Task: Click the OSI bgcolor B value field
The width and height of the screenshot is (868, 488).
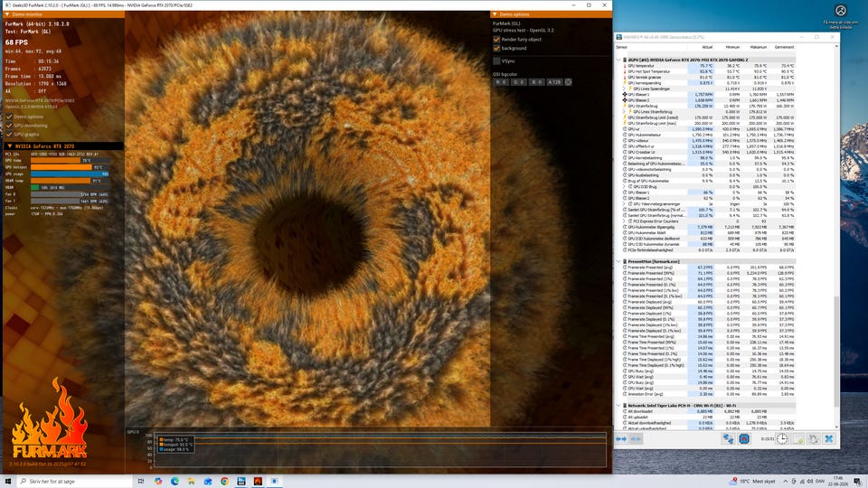Action: tap(536, 82)
